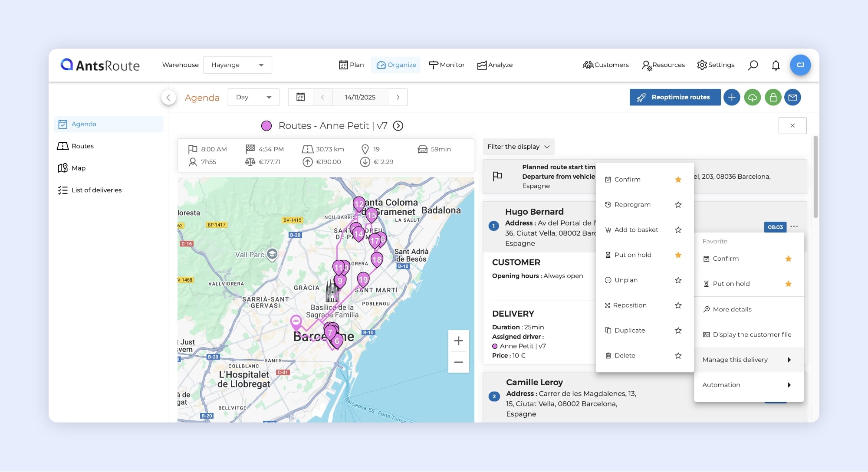Screen dimensions: 868x472
Task: Expand Filter the display dropdown
Action: click(x=518, y=147)
